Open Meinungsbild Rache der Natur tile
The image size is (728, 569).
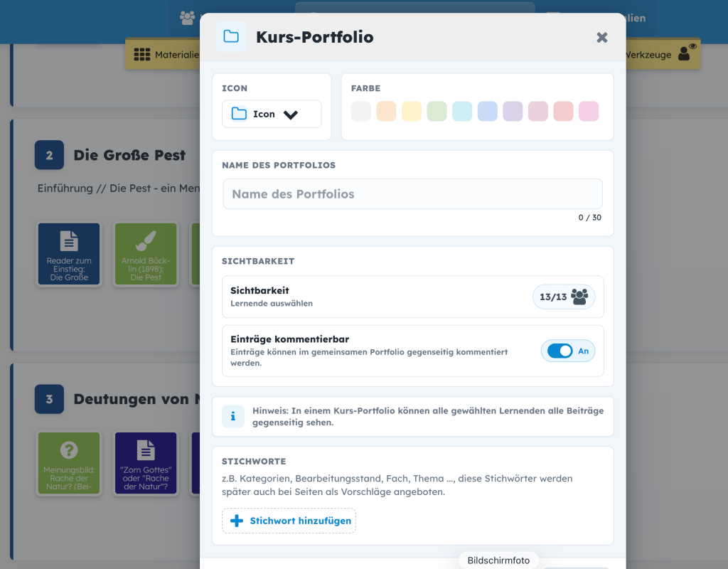pos(69,463)
